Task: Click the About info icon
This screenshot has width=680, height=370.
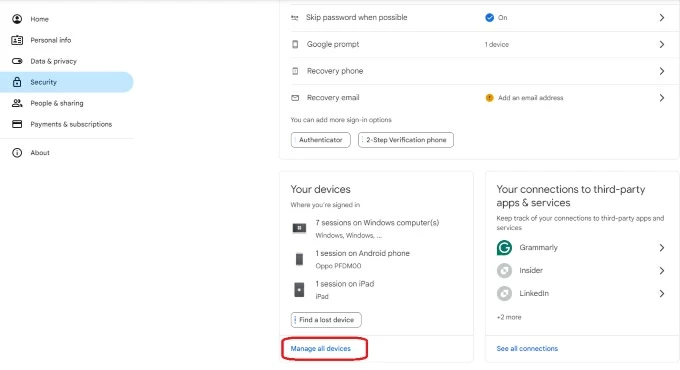Action: pyautogui.click(x=17, y=153)
